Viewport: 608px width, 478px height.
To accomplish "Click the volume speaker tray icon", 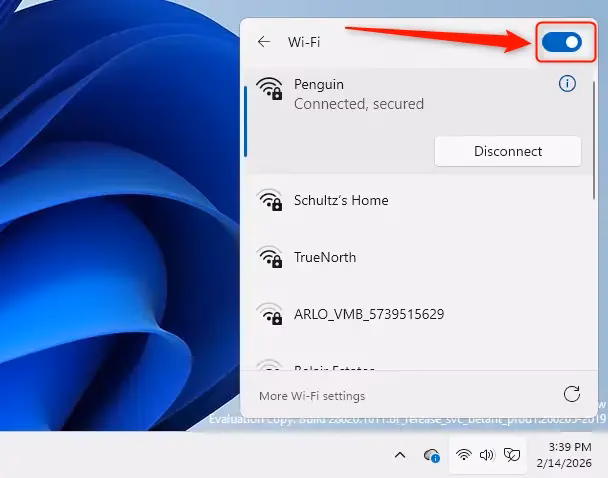I will tap(487, 455).
